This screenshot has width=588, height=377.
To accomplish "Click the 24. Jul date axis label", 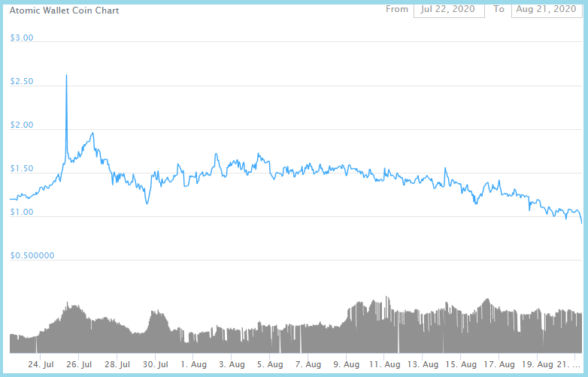I will 41,364.
